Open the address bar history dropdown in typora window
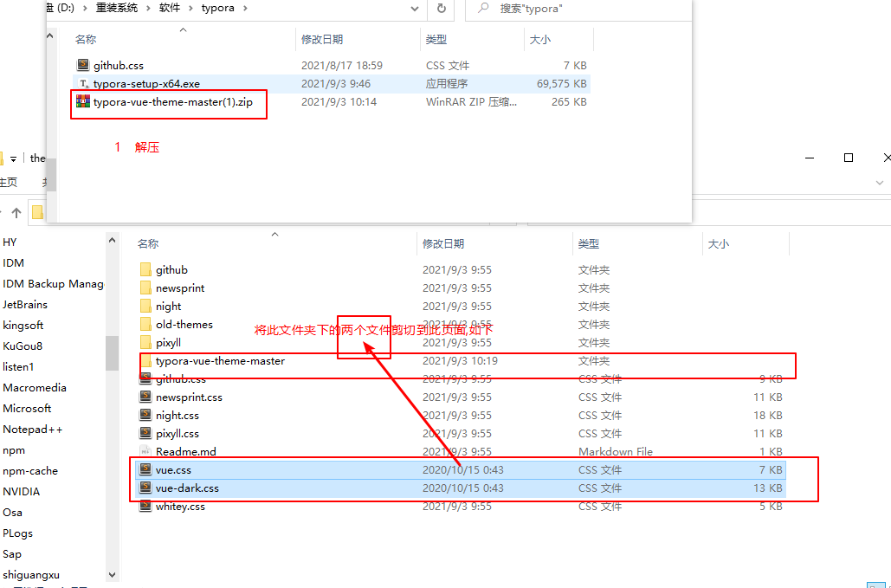 pyautogui.click(x=415, y=9)
